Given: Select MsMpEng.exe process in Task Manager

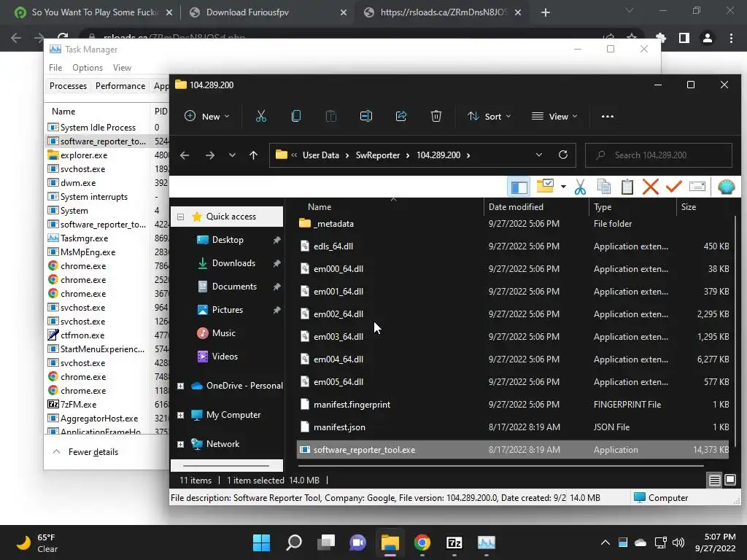Looking at the screenshot, I should 88,252.
